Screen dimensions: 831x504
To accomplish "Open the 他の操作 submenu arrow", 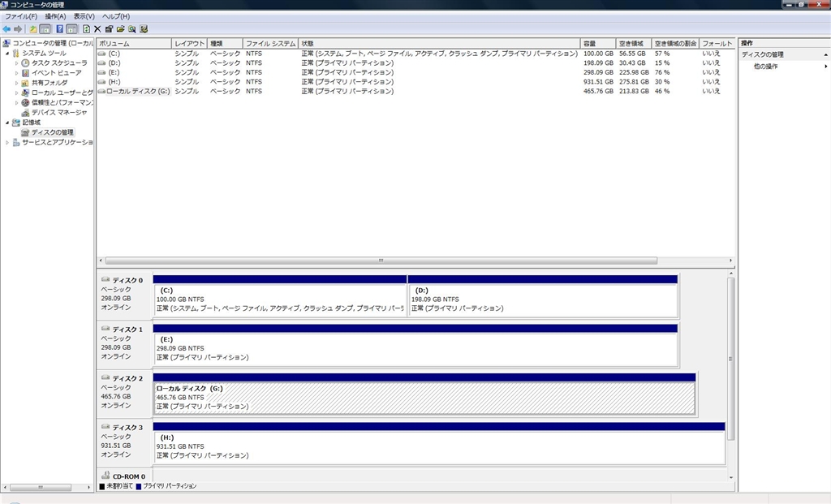I will (x=825, y=67).
